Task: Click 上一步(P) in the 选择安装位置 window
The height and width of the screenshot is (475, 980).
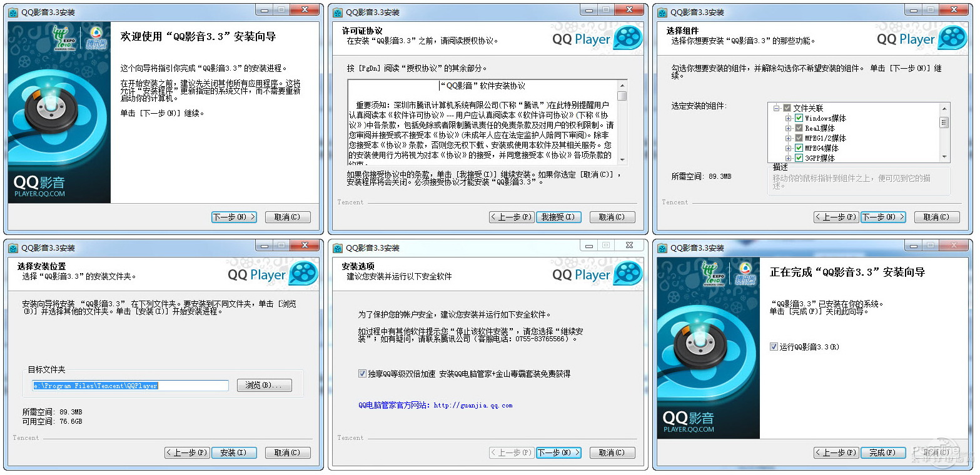Action: (x=187, y=452)
